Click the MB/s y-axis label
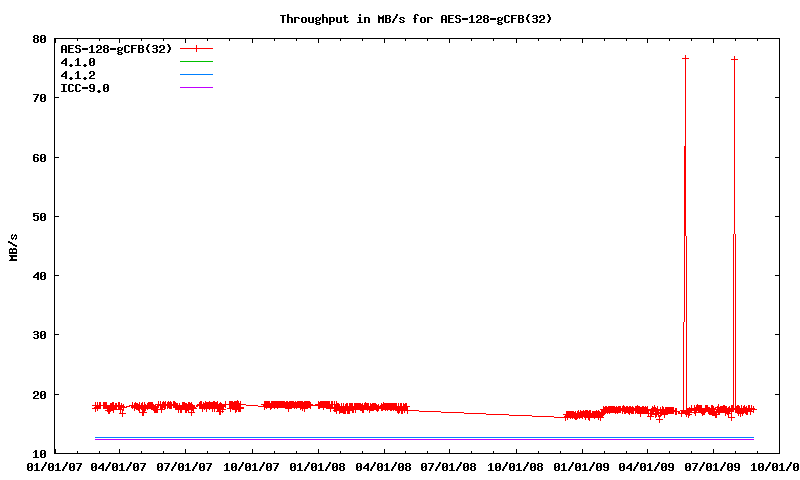800x480 pixels. click(x=14, y=247)
